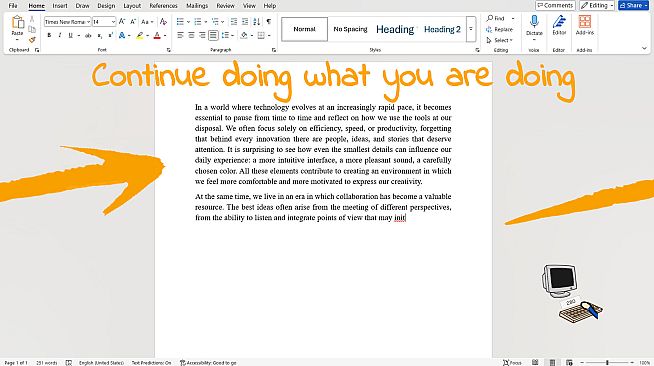Open the Insert ribbon tab
The height and width of the screenshot is (366, 654).
click(60, 6)
